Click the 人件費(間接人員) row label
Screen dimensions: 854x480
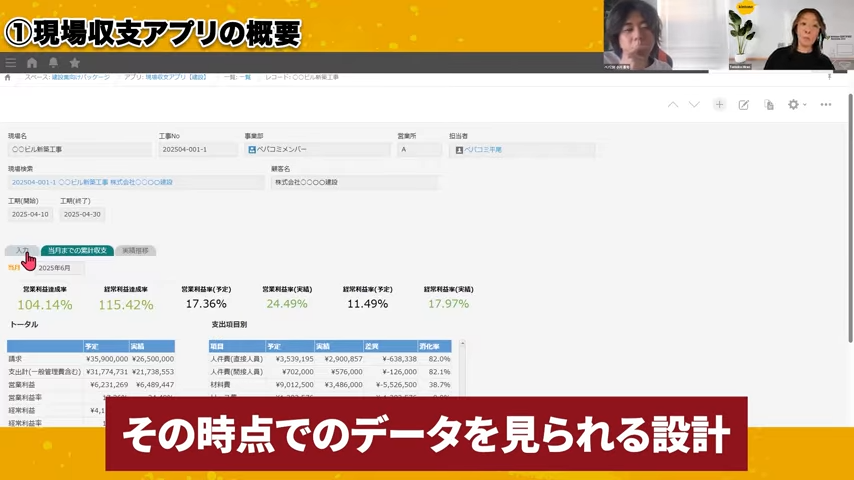(236, 372)
